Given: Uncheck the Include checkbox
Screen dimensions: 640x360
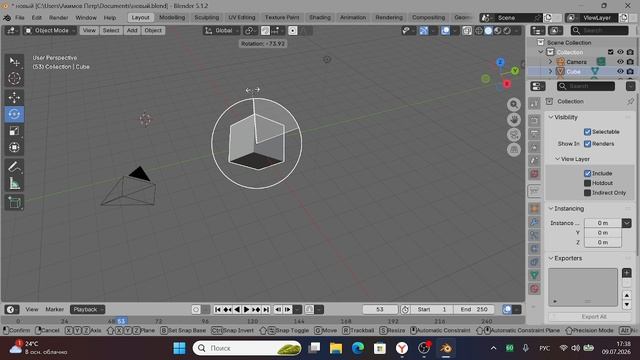Looking at the screenshot, I should pyautogui.click(x=587, y=173).
